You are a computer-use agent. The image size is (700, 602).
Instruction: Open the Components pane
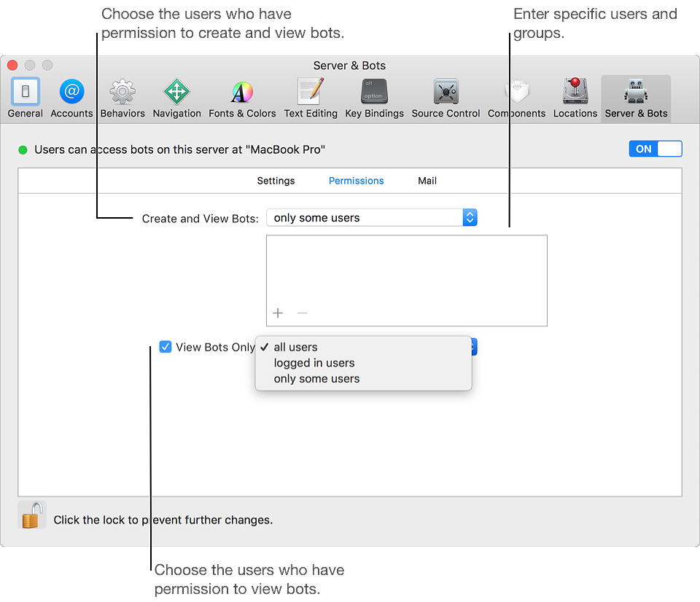(x=516, y=98)
